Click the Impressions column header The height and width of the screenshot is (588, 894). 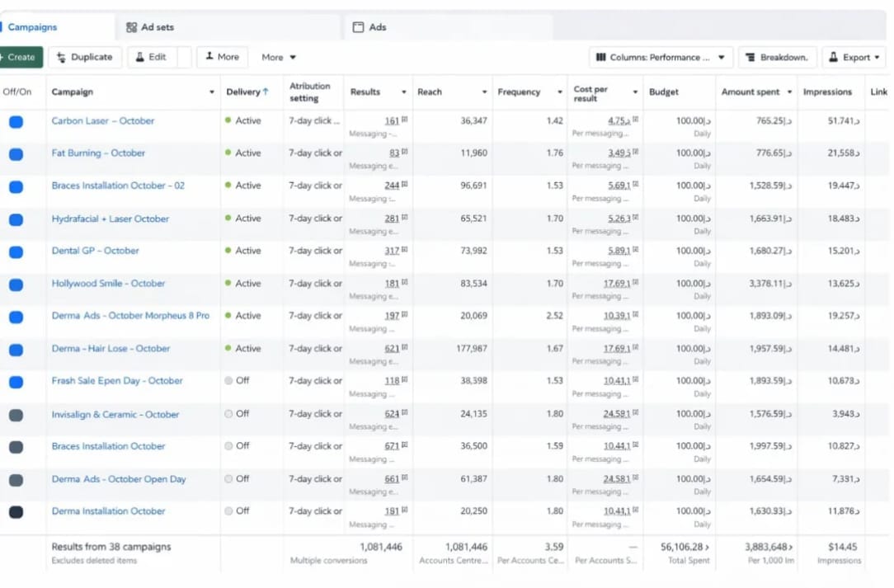pos(827,92)
